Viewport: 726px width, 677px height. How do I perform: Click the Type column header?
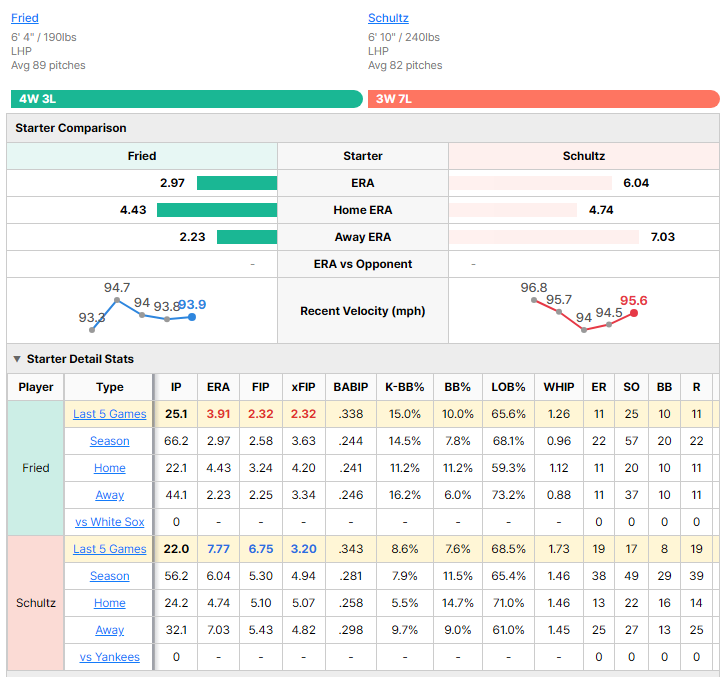click(110, 387)
